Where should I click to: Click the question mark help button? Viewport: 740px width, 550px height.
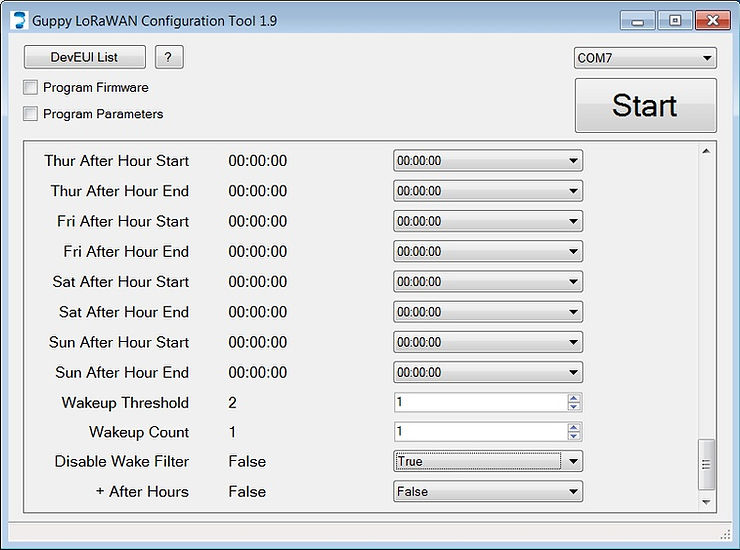[169, 57]
